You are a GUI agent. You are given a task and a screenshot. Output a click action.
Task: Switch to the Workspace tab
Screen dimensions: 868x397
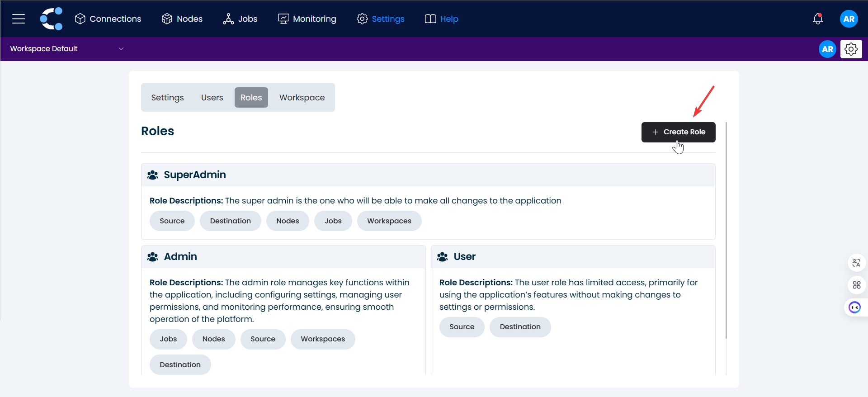302,98
